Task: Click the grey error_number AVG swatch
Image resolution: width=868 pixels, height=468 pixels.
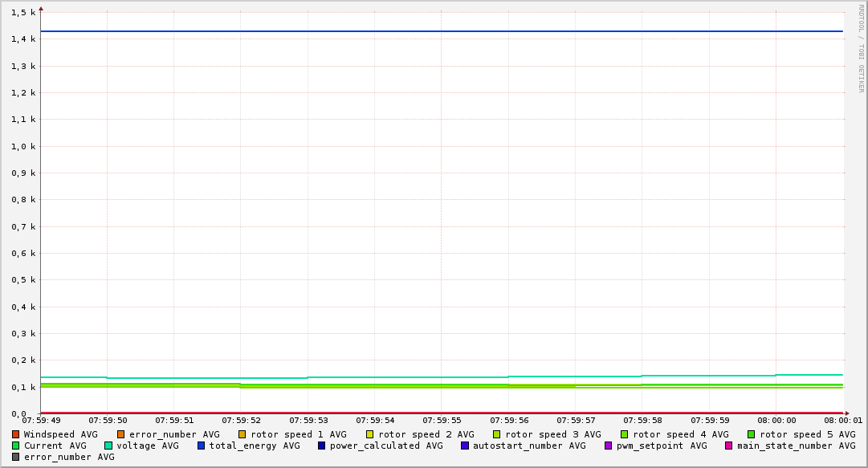Action: 16,457
